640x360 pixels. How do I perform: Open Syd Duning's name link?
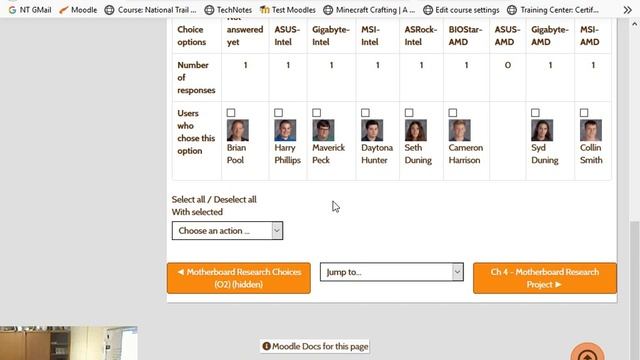(x=544, y=154)
